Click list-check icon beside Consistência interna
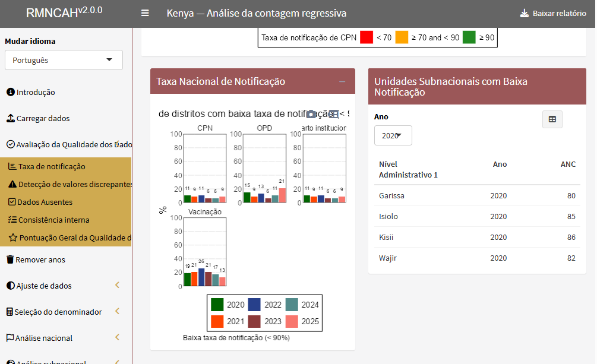The height and width of the screenshot is (364, 597). point(12,220)
